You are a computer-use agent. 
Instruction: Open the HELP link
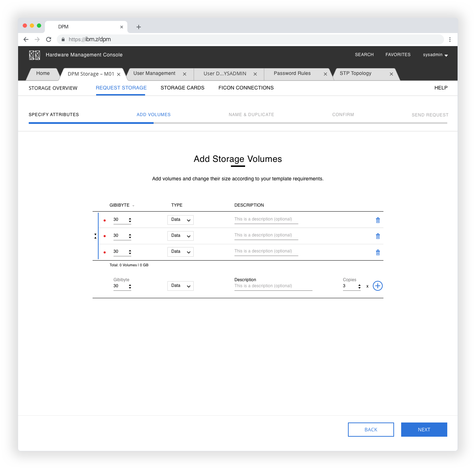coord(441,88)
